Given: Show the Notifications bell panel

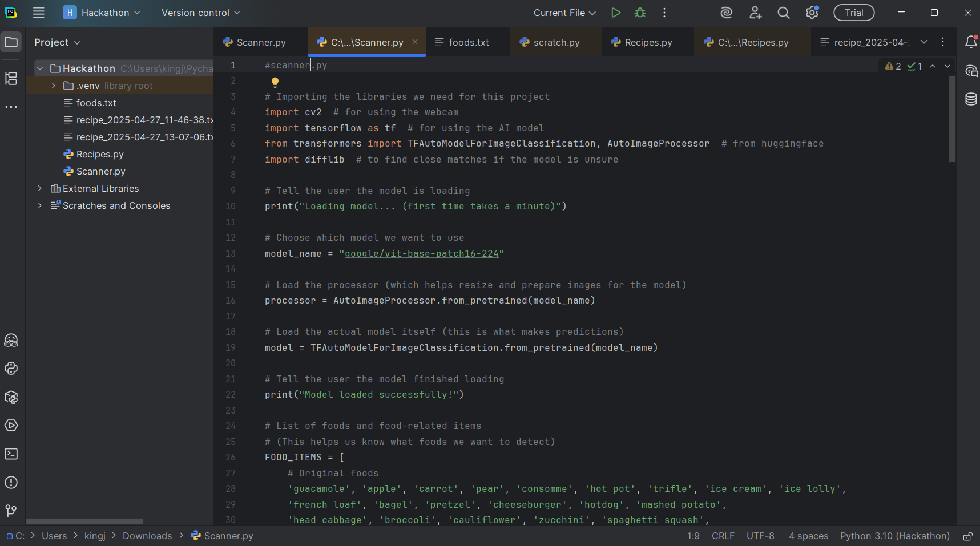Looking at the screenshot, I should click(x=971, y=42).
